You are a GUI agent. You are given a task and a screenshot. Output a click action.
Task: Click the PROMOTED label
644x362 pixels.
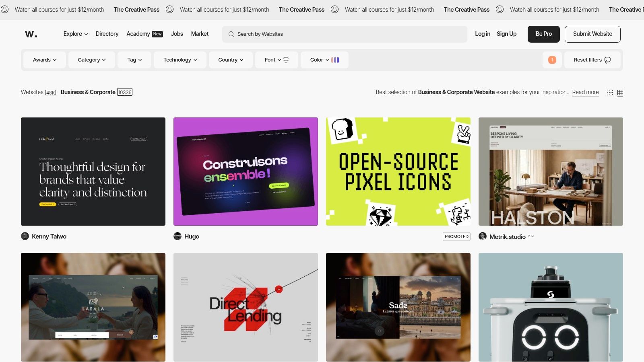[457, 237]
